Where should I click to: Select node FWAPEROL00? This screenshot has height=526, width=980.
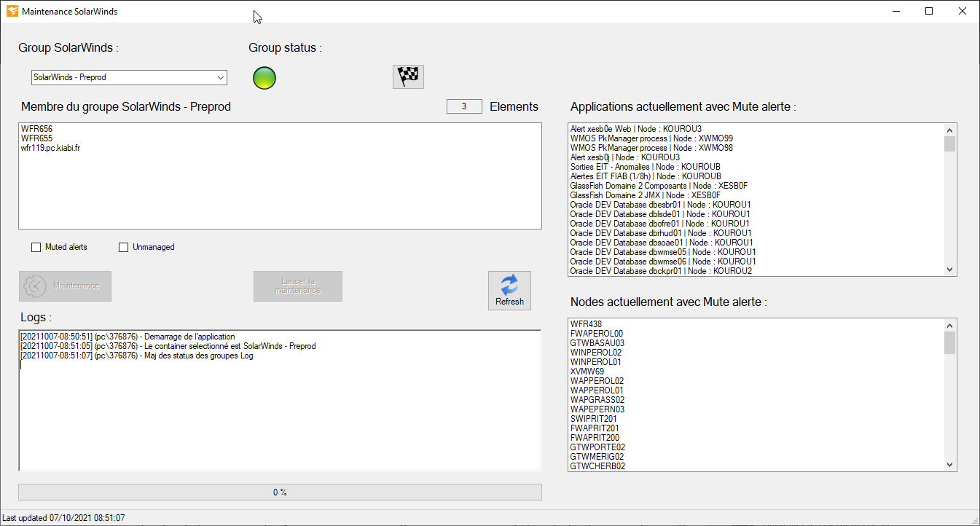click(x=596, y=334)
